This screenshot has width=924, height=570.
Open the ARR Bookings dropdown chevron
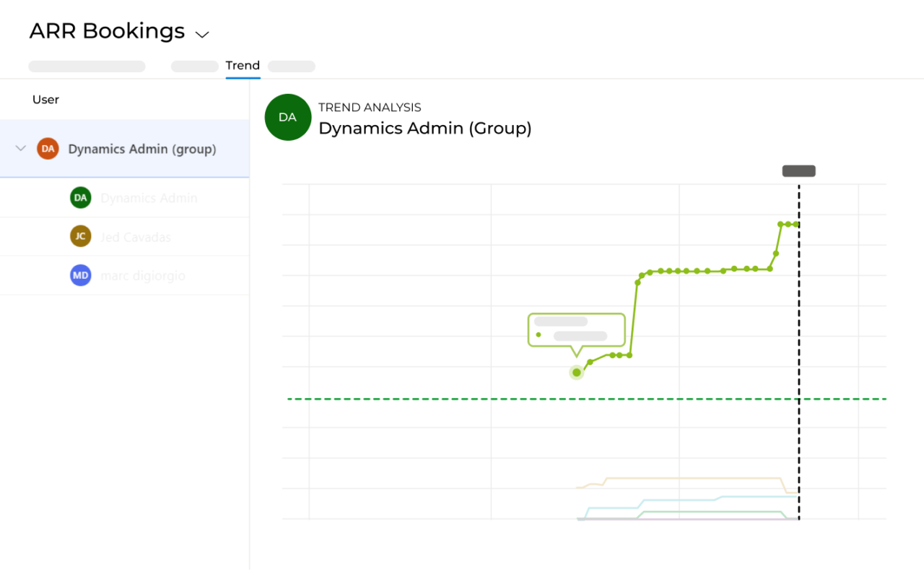coord(202,34)
